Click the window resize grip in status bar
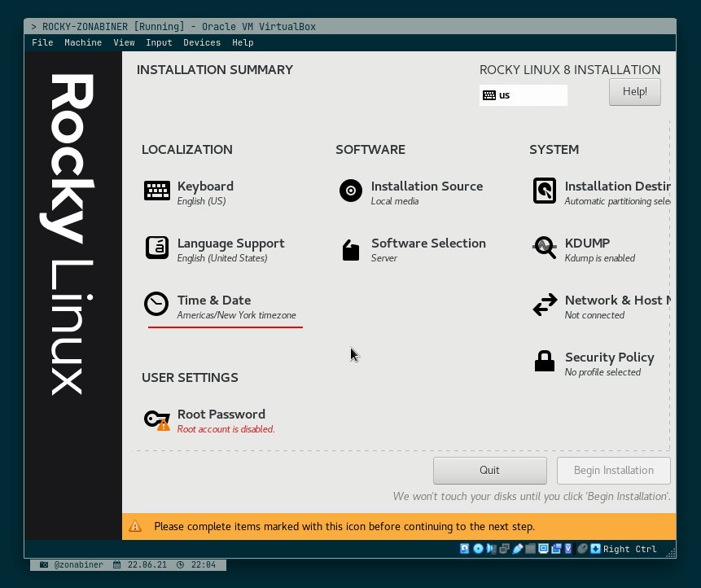The width and height of the screenshot is (701, 588). (671, 553)
